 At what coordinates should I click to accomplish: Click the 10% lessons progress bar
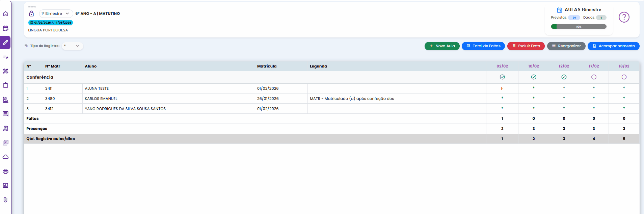coord(579,27)
